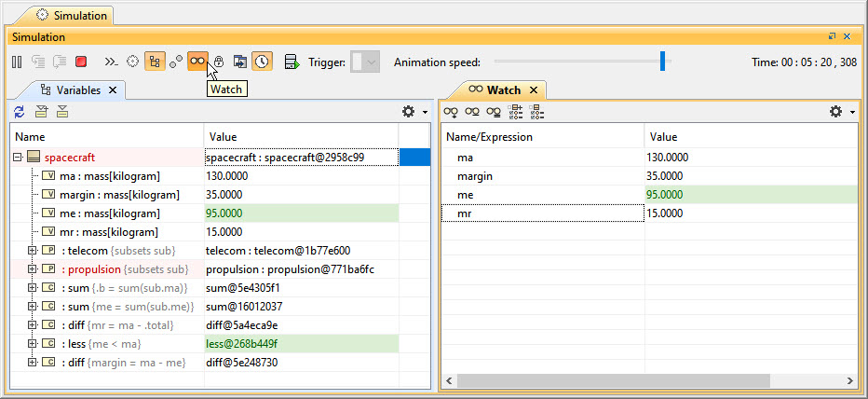Click the remove watch icon

click(471, 112)
